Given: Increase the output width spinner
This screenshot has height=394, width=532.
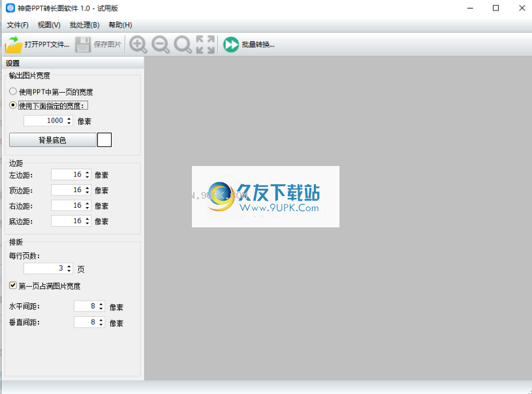Looking at the screenshot, I should pyautogui.click(x=69, y=118).
